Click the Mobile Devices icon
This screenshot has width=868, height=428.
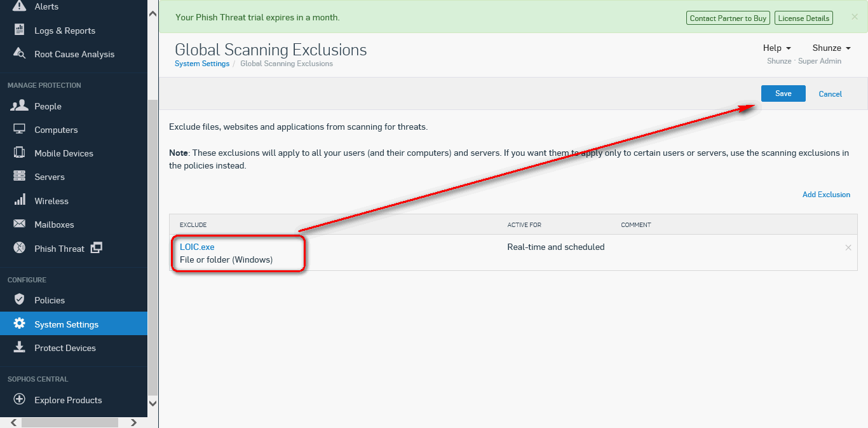20,153
